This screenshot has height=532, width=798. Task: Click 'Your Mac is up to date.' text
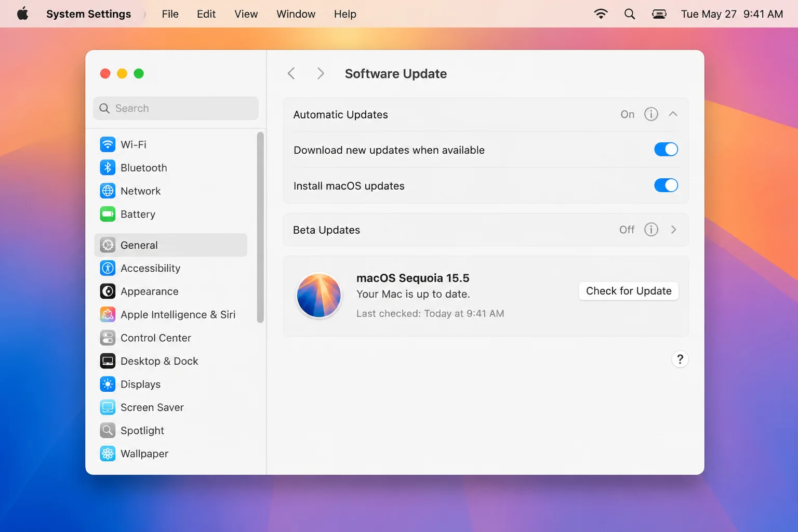coord(413,294)
